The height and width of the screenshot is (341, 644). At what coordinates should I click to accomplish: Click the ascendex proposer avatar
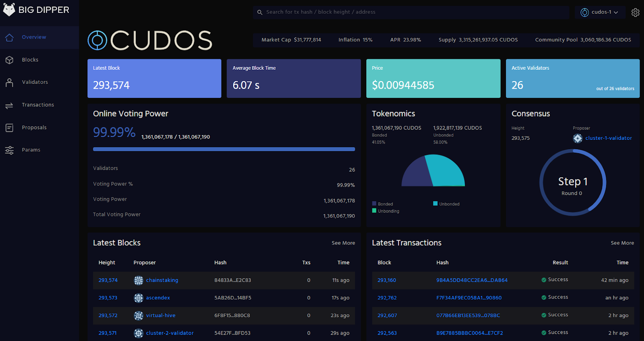[x=138, y=298]
